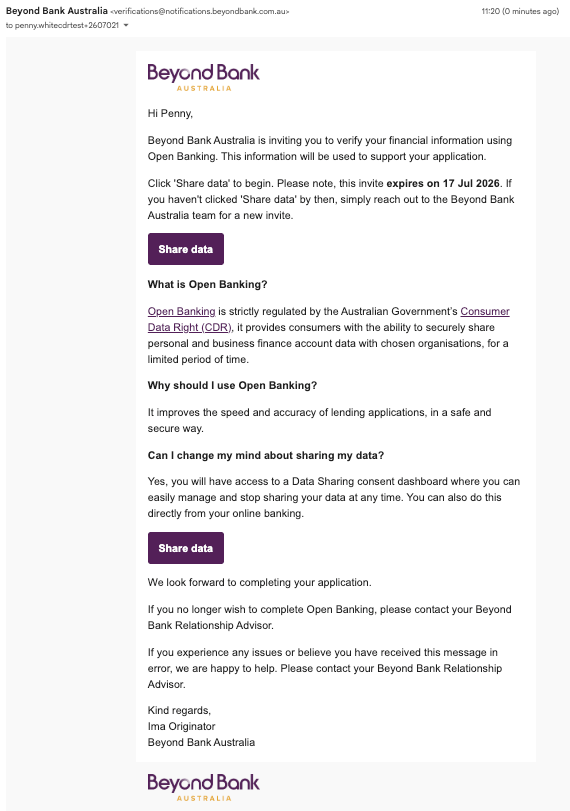Click the 11:20 timestamp in the header
570x811 pixels.
coord(520,11)
